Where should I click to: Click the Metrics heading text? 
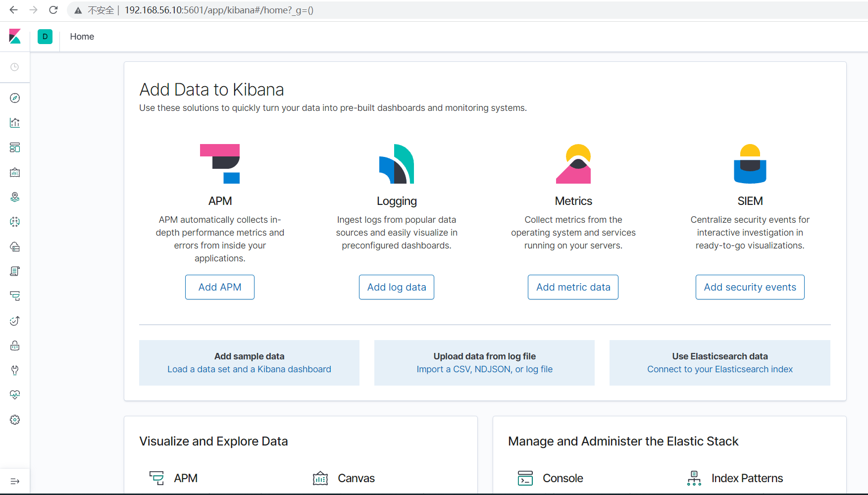coord(573,201)
